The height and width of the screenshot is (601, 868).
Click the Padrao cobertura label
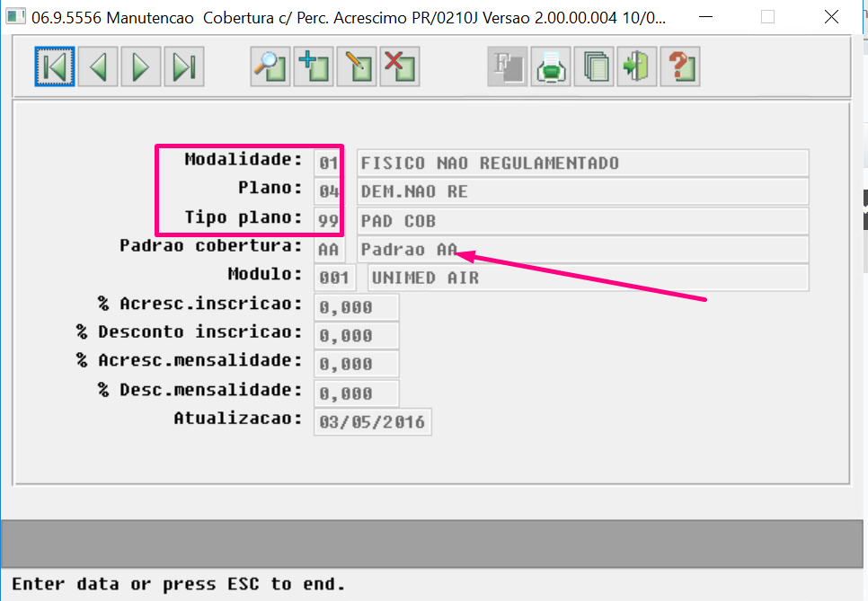pos(211,245)
